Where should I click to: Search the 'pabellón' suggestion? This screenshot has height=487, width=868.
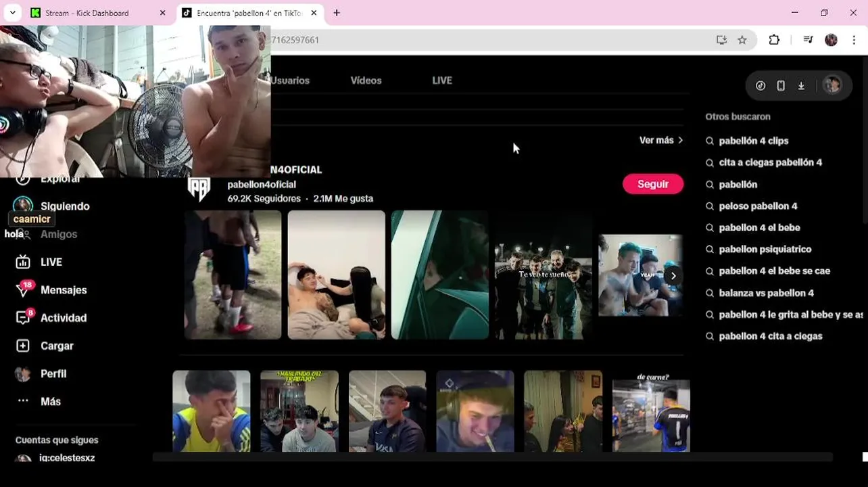click(x=738, y=184)
